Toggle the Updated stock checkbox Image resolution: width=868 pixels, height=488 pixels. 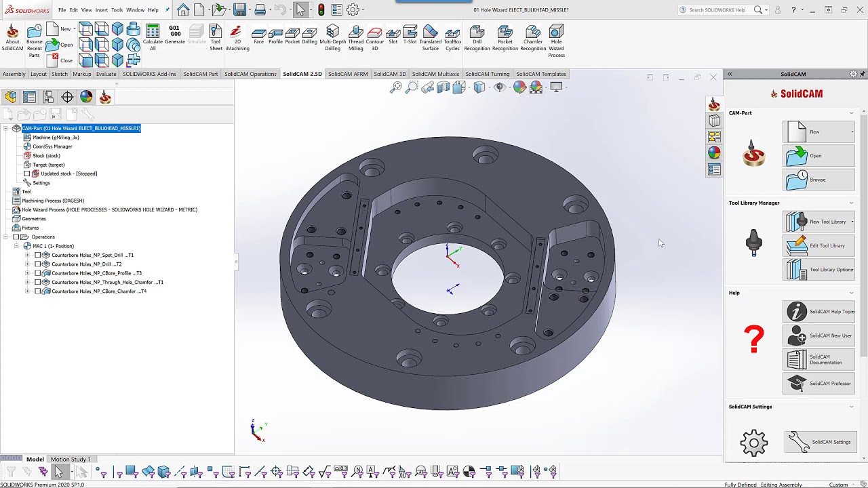tap(27, 174)
